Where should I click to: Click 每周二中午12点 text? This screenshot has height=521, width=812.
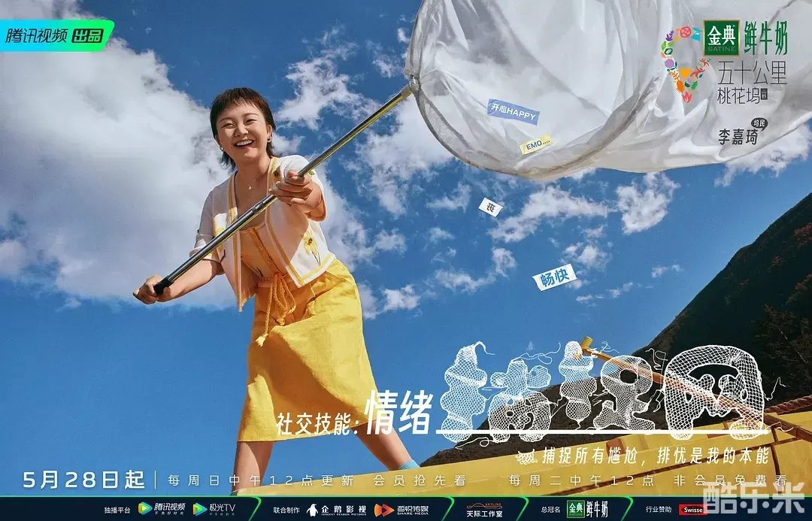pyautogui.click(x=581, y=480)
